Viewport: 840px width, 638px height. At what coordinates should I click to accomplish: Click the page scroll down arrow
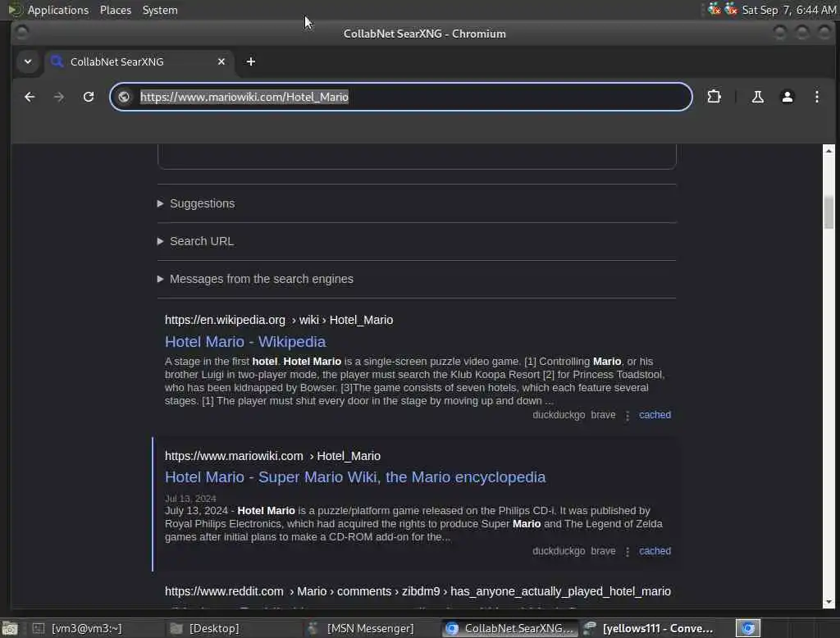829,602
